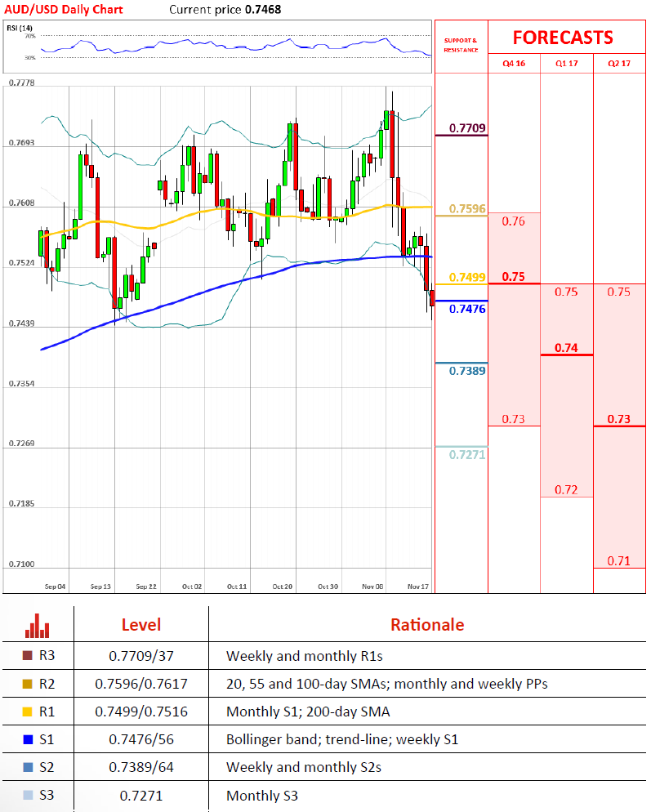Click the bold 0.74 value in Q1 17
651x812 pixels.
click(566, 347)
